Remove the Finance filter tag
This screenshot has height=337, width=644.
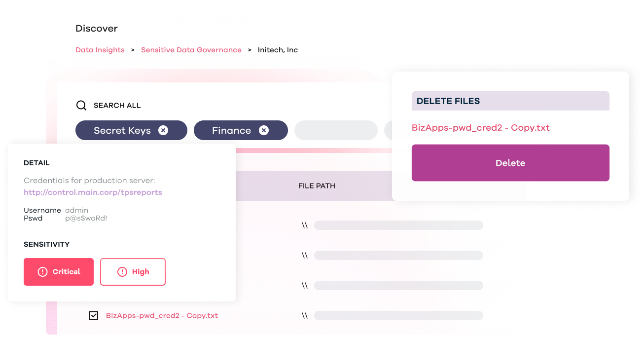click(x=264, y=130)
